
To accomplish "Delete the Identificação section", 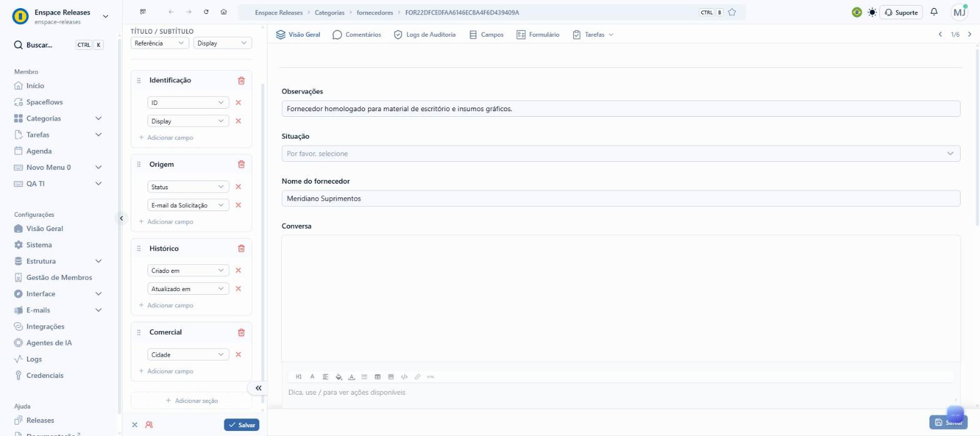I will [x=241, y=81].
